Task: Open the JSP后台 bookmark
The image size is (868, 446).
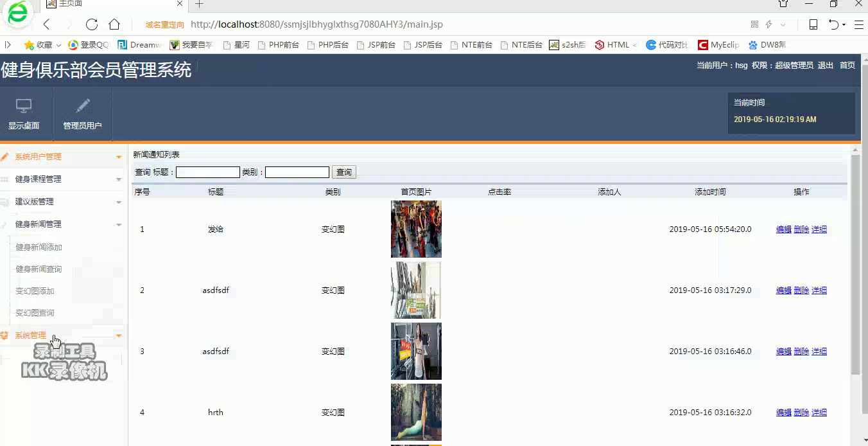Action: pyautogui.click(x=422, y=45)
